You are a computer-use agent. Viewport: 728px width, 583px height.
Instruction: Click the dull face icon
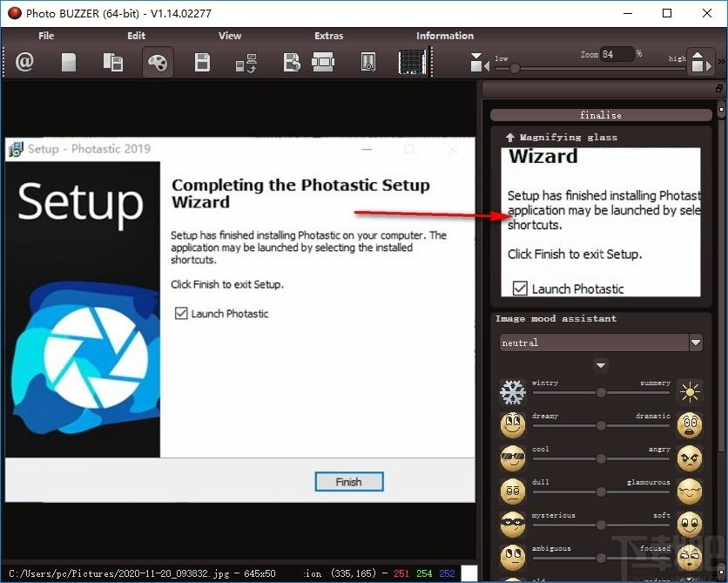point(513,491)
